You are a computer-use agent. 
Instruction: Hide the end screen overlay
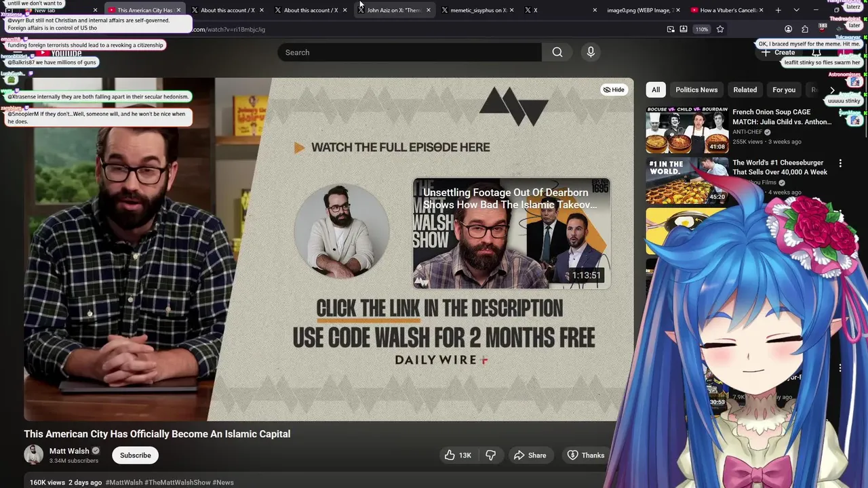(x=614, y=89)
